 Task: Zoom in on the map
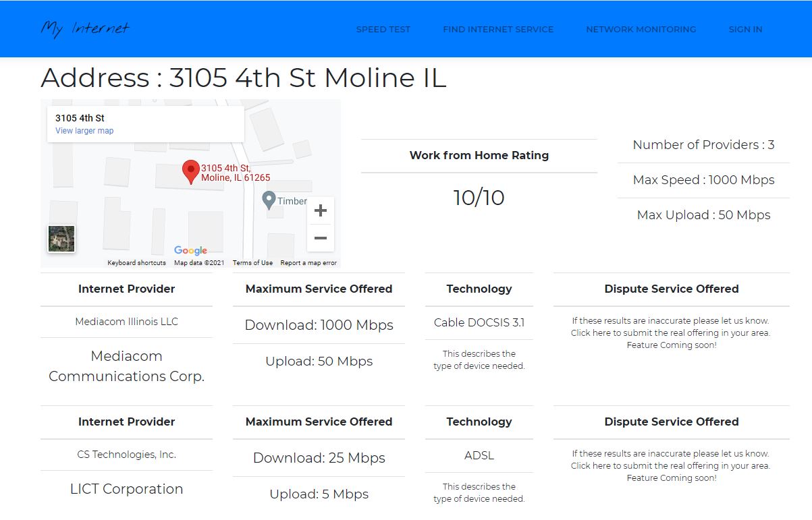[320, 210]
